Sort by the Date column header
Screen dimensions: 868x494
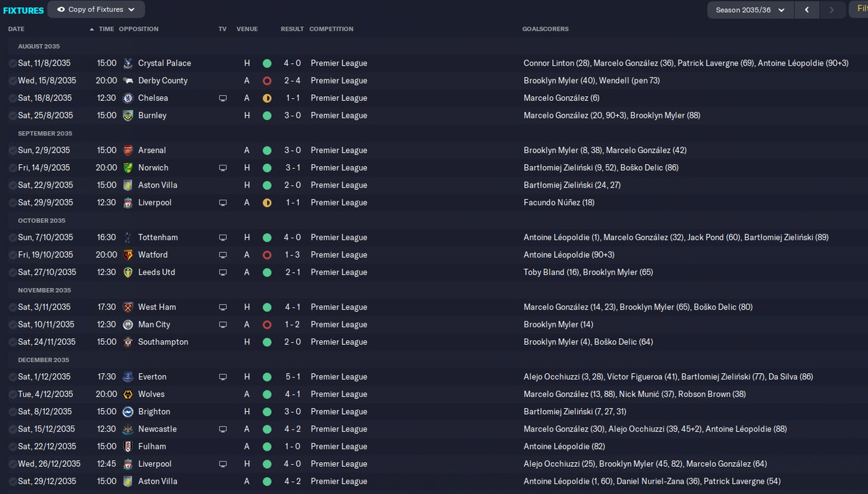point(16,29)
